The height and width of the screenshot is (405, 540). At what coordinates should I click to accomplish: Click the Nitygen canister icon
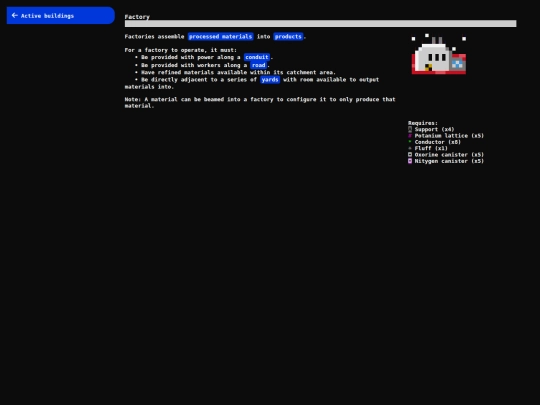tap(410, 161)
